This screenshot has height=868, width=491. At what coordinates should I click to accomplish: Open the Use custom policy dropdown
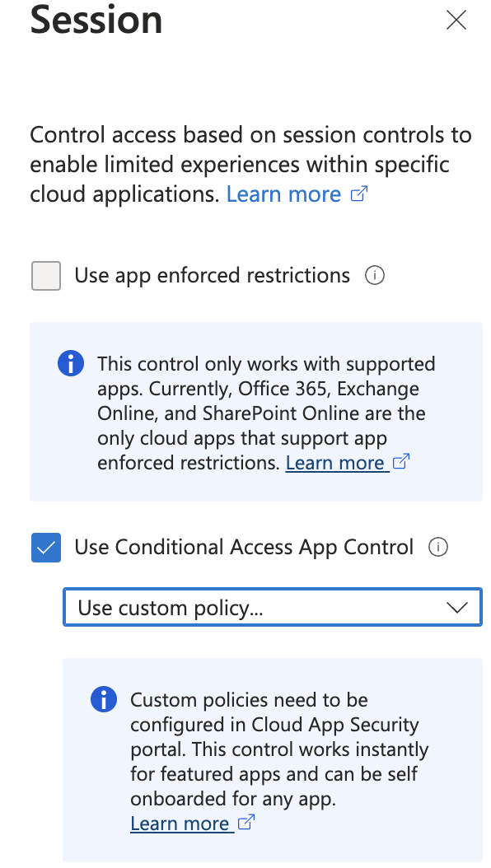273,607
